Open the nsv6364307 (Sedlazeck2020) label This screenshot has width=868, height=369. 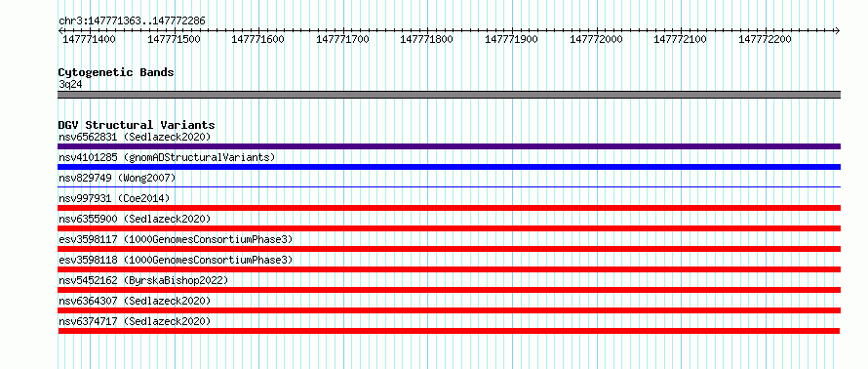pos(135,301)
